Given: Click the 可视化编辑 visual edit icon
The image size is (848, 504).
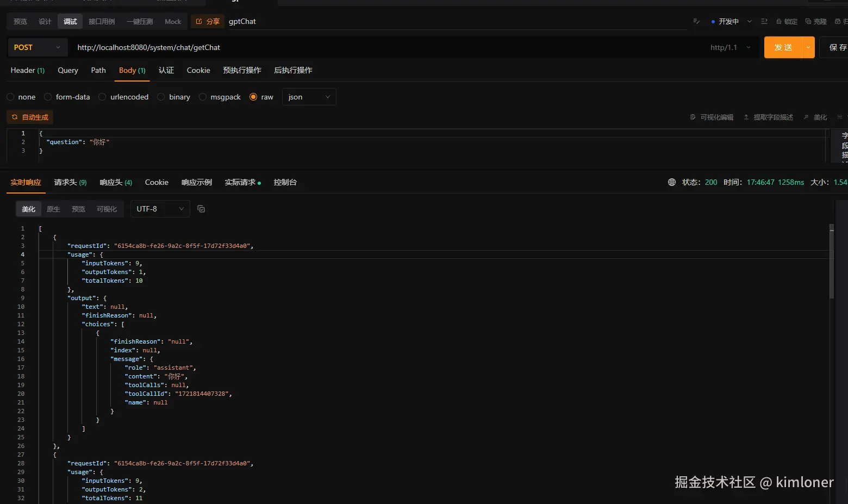Looking at the screenshot, I should click(x=693, y=117).
